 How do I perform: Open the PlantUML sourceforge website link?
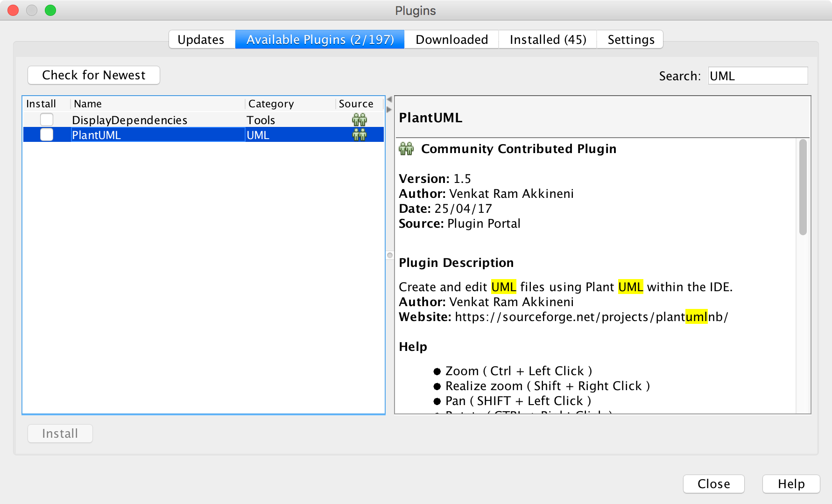[591, 317]
